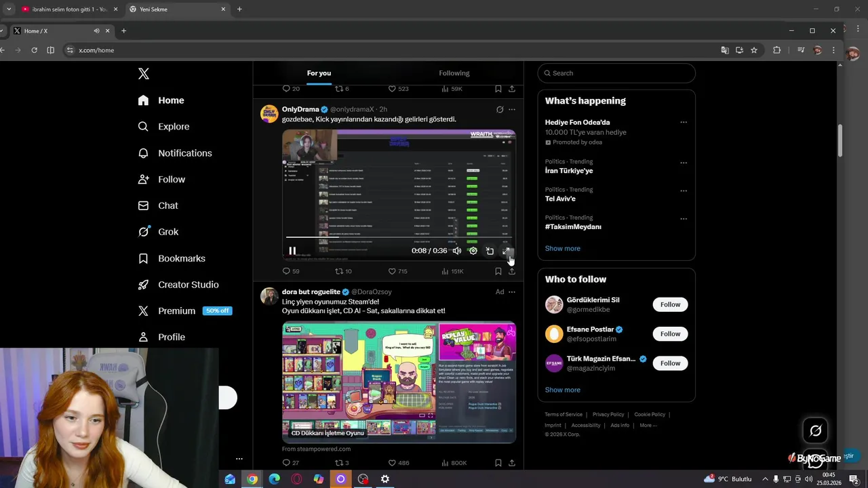Bookmark the OnlyDrama post

point(498,271)
